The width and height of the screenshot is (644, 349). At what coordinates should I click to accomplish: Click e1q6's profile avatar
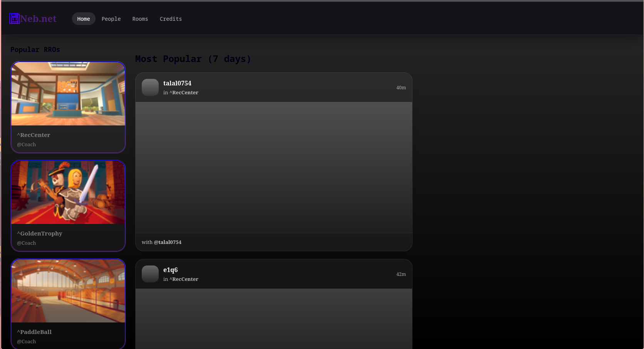tap(150, 274)
